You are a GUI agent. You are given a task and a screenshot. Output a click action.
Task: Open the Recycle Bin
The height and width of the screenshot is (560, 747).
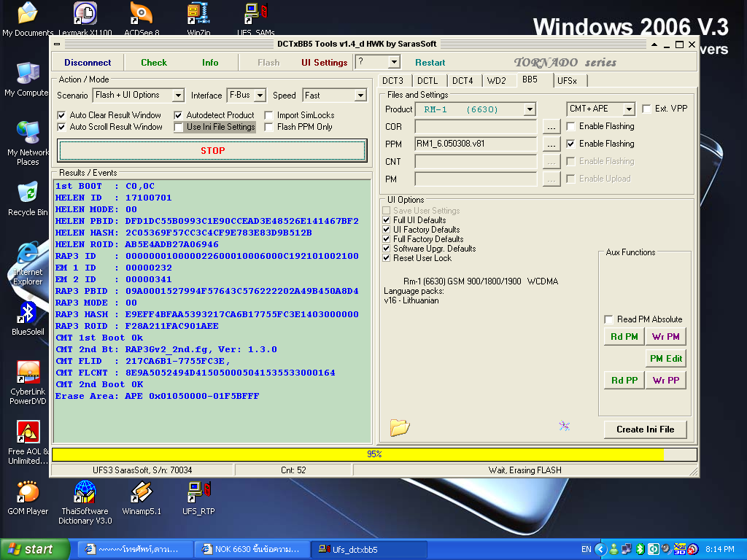28,199
